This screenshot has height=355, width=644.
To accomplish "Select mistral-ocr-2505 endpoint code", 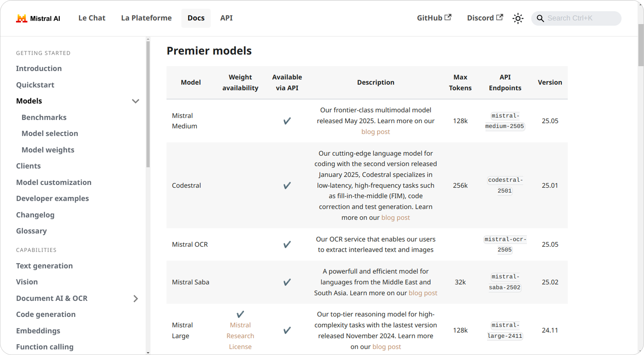I will [x=505, y=244].
